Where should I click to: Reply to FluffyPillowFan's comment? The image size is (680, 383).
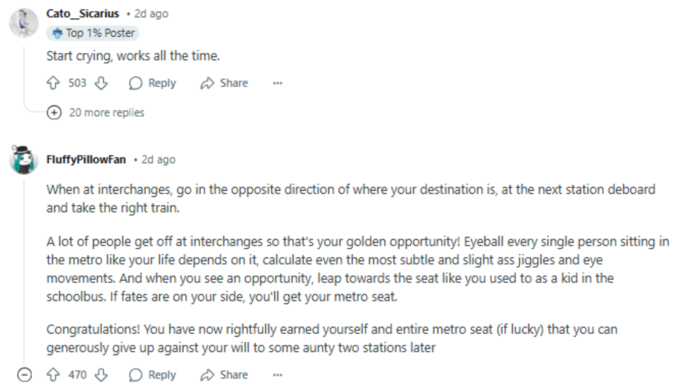[x=153, y=375]
